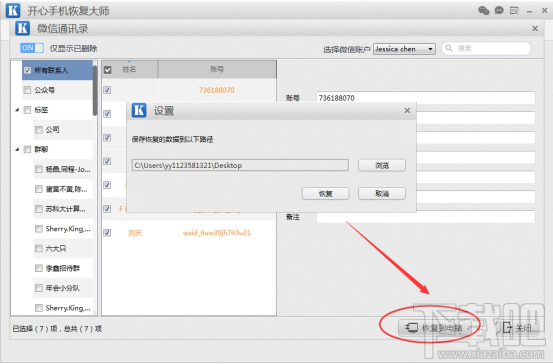Click the save path field C:\Users\yy1123581321\Desktop
553x364 pixels.
[x=240, y=165]
